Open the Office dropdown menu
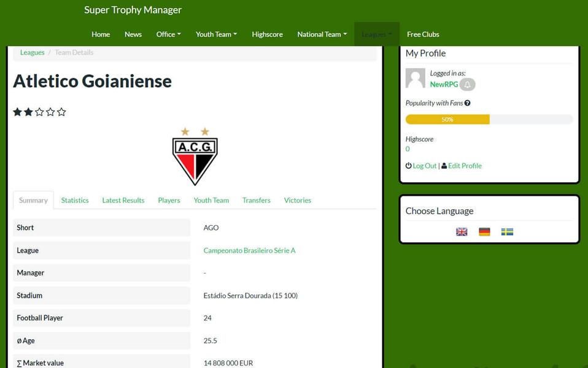The image size is (588, 368). [x=168, y=34]
